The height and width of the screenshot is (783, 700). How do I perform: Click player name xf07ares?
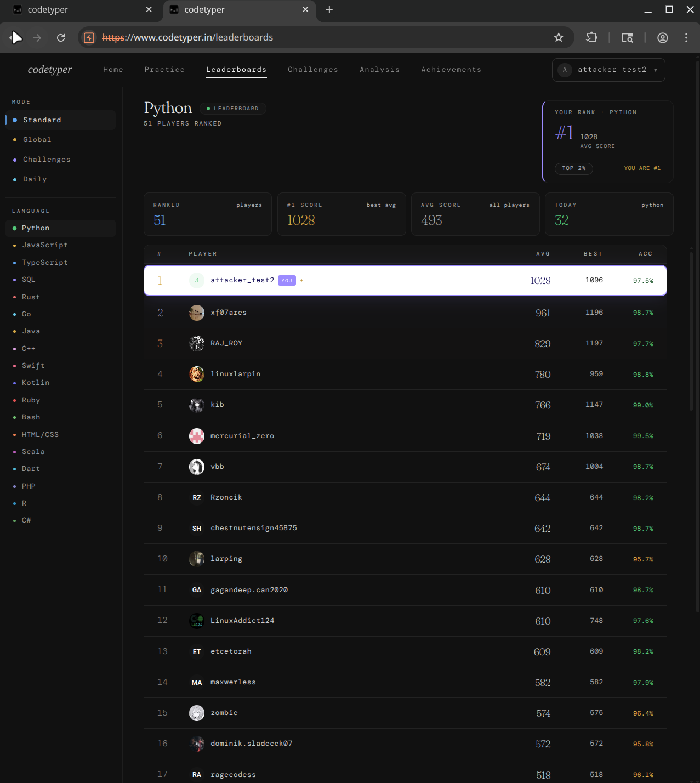click(229, 313)
